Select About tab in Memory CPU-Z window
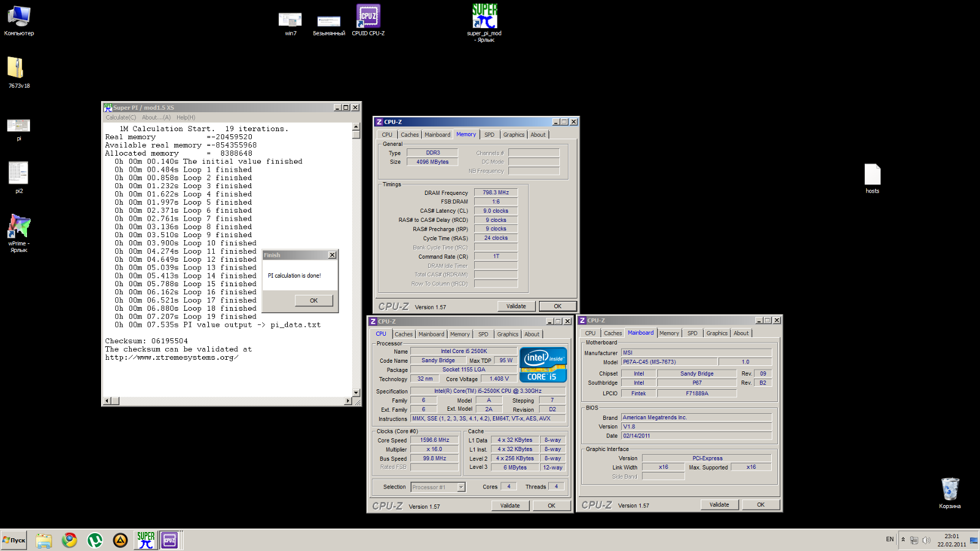 [x=538, y=135]
